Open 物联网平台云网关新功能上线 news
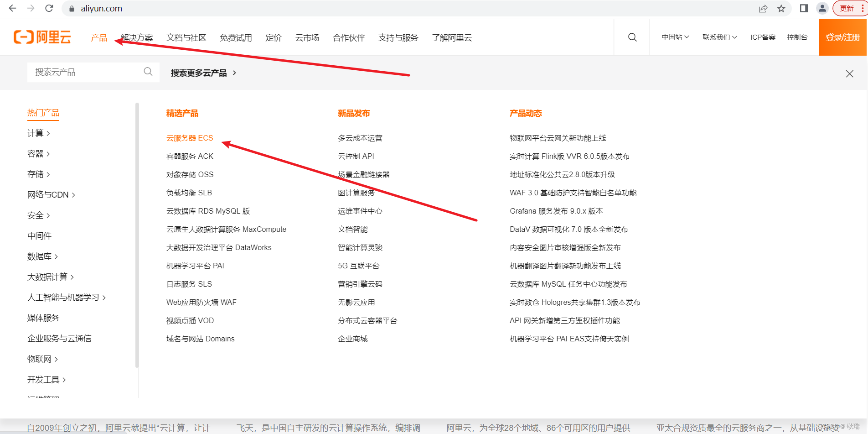The height and width of the screenshot is (434, 868). (558, 138)
